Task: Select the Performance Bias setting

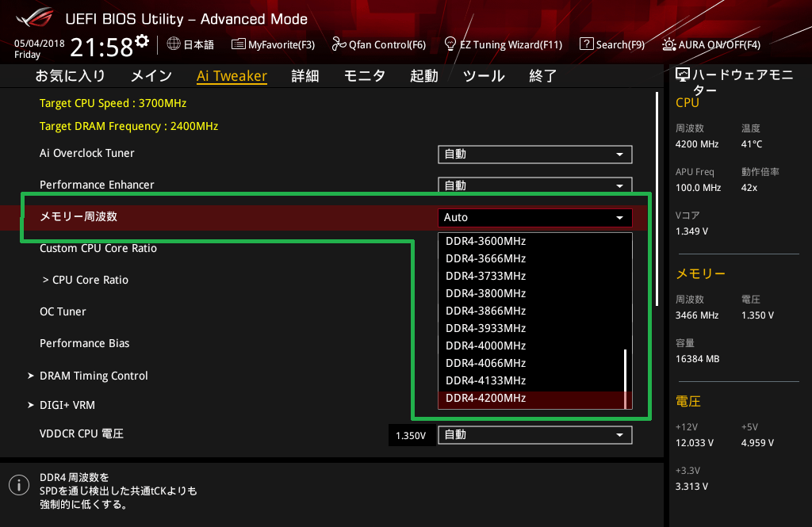Action: [x=84, y=343]
